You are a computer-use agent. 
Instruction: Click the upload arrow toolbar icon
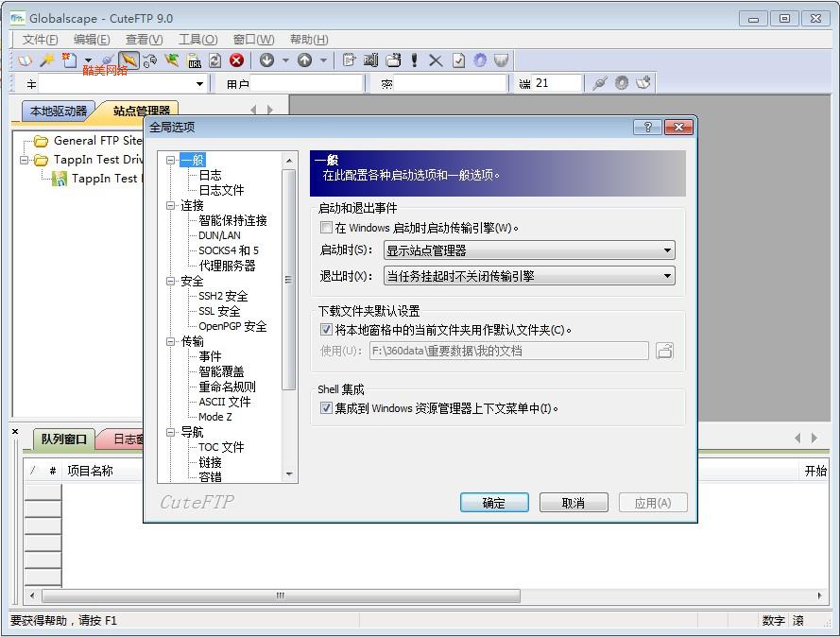(x=305, y=60)
